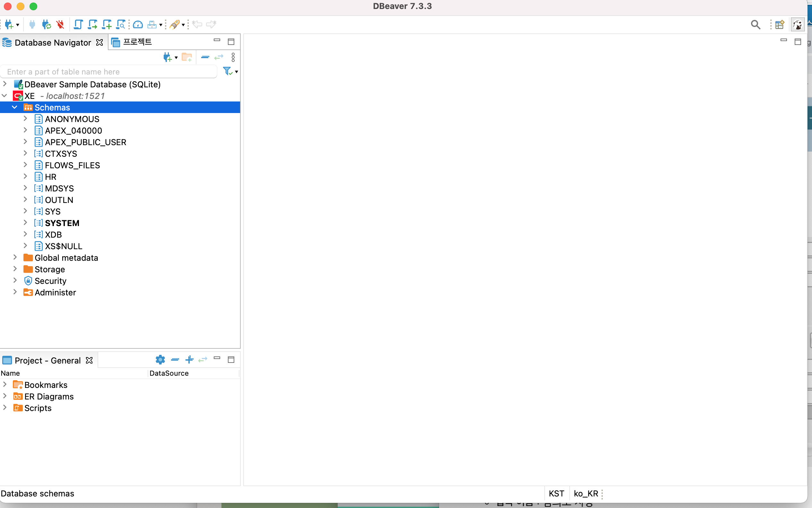This screenshot has width=812, height=508.
Task: Click the Create folder icon in navigator panel
Action: point(187,57)
